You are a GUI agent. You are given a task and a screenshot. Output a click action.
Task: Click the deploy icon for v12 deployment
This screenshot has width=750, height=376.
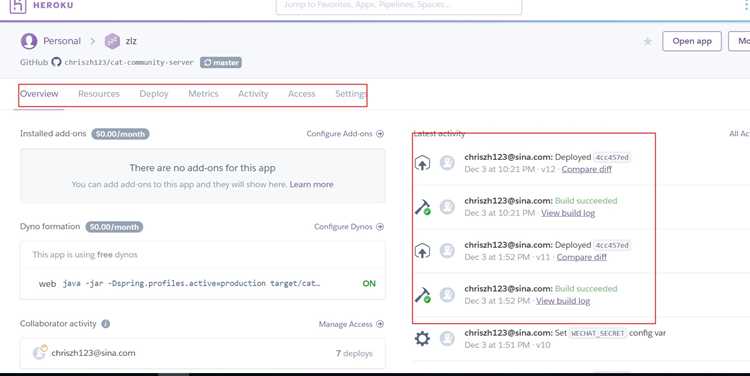coord(422,163)
